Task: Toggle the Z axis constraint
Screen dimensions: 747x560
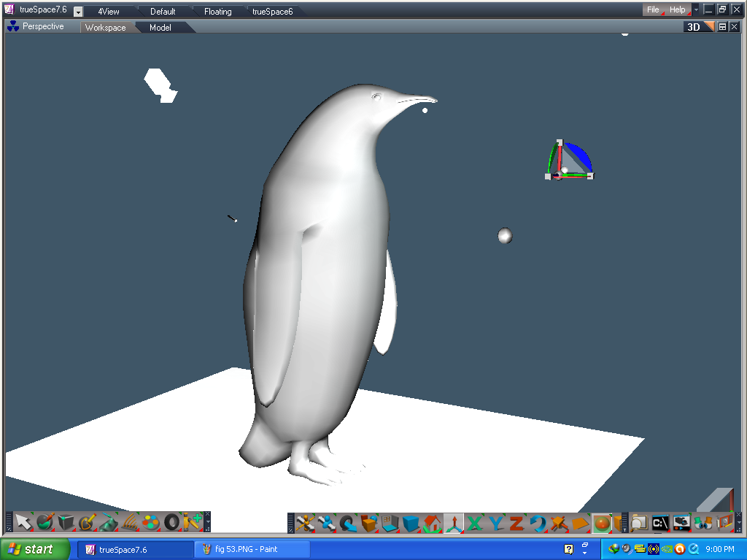Action: tap(515, 521)
